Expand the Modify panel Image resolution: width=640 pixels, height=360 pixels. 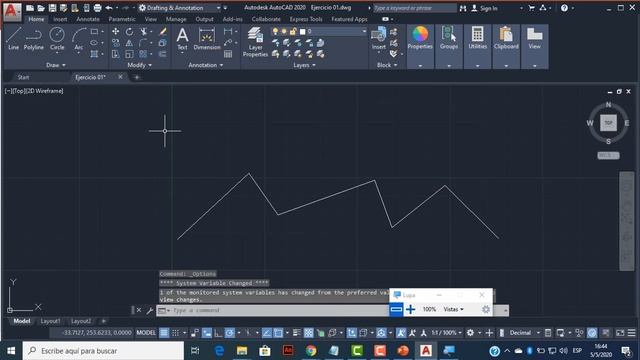(x=140, y=65)
